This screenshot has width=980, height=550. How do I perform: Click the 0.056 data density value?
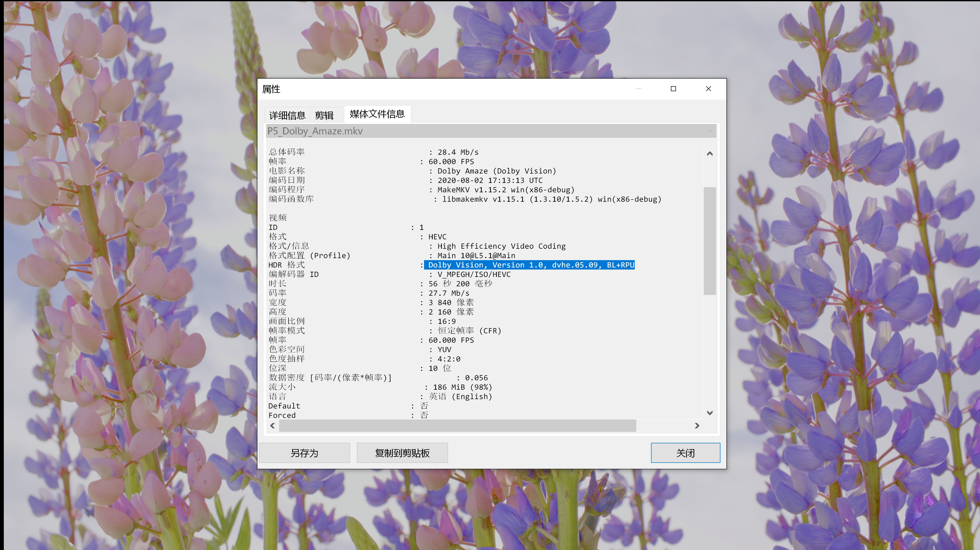click(x=476, y=378)
